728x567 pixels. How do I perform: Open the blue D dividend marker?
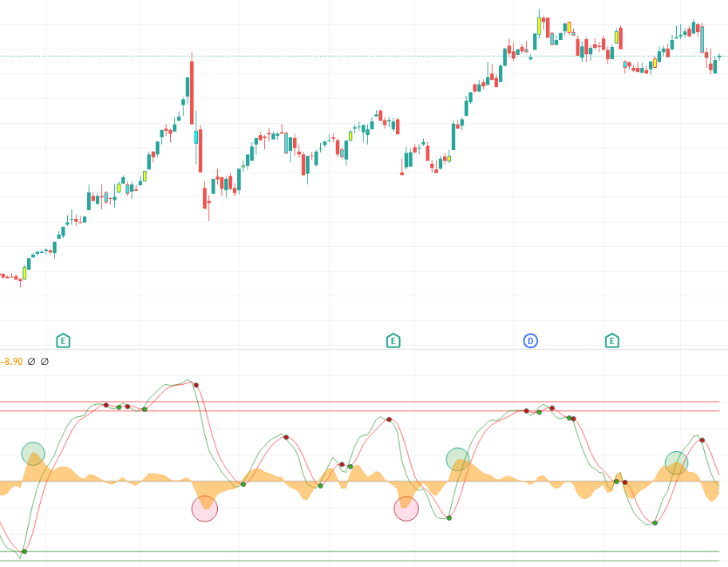[x=530, y=341]
